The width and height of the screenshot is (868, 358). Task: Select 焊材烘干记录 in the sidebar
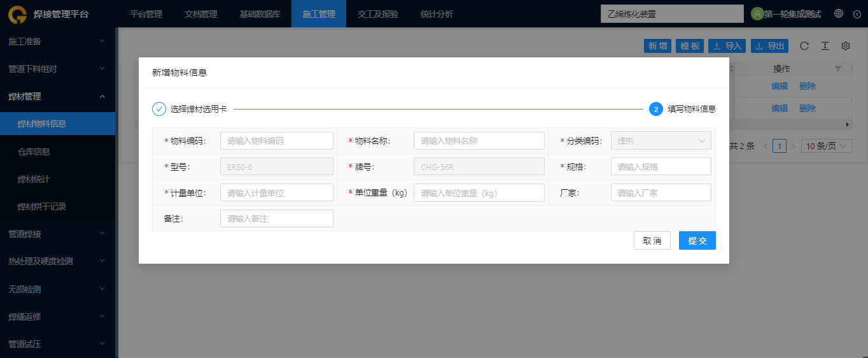click(x=57, y=206)
